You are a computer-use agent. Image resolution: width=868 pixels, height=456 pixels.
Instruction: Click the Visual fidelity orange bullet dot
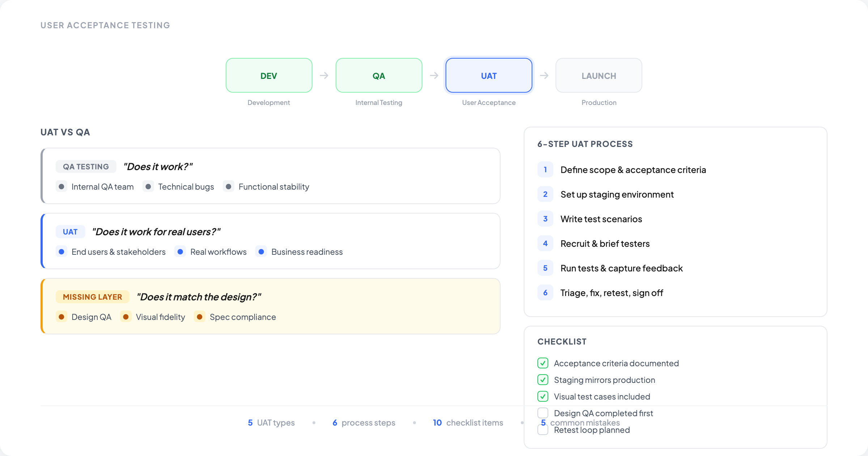pos(126,317)
